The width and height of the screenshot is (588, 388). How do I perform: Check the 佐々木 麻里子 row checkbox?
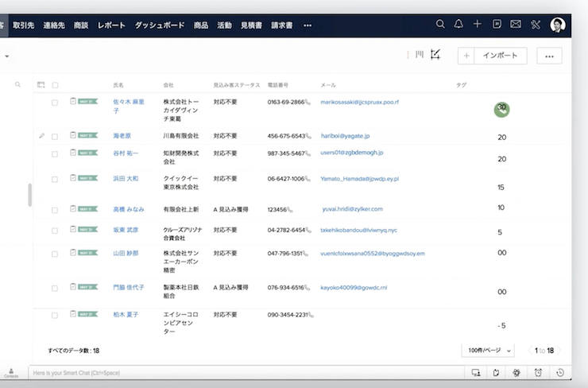[x=55, y=103]
